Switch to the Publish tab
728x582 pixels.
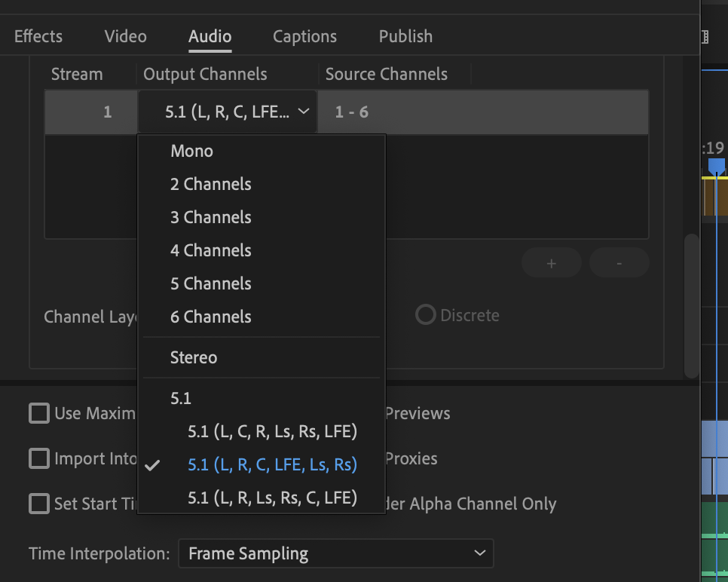click(x=405, y=35)
